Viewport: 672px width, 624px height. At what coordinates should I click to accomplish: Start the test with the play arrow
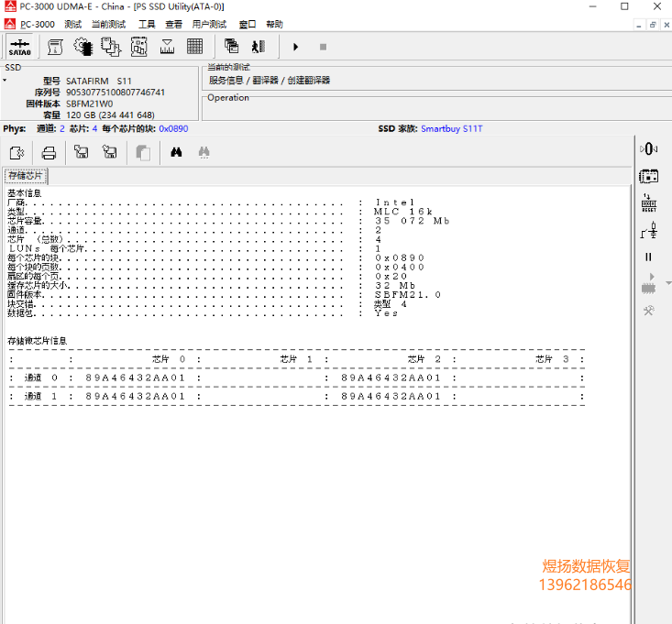click(295, 47)
